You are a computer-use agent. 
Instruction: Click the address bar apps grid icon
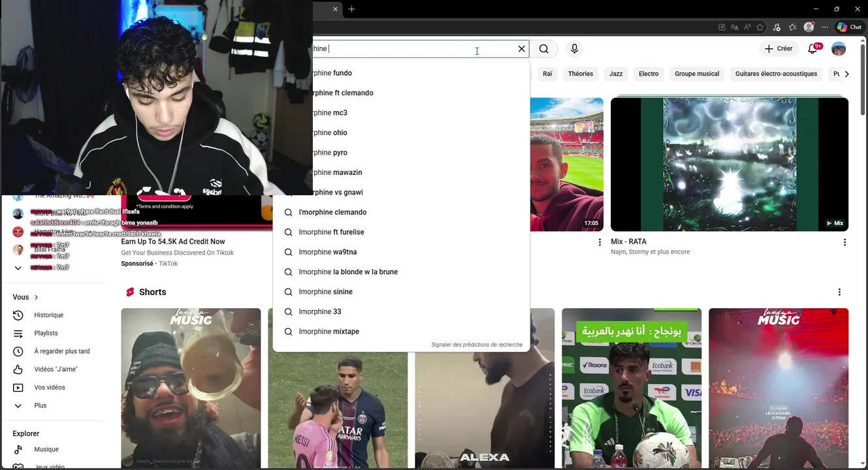click(722, 27)
